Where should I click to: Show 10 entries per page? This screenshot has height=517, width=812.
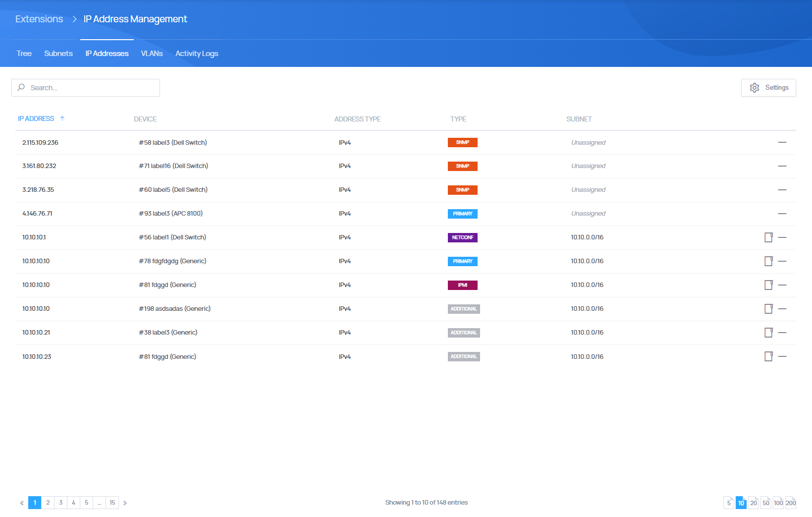(x=741, y=503)
